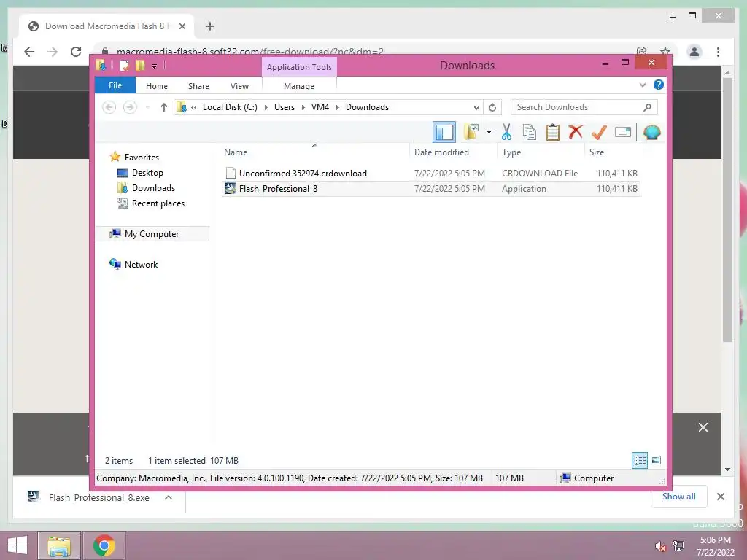The height and width of the screenshot is (560, 747).
Task: Click Show all downloads in Chrome
Action: (x=678, y=497)
